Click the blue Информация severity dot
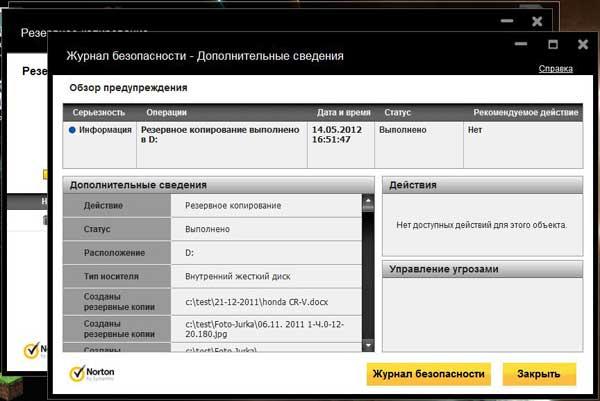Screen dimensions: 600x401 pos(72,130)
